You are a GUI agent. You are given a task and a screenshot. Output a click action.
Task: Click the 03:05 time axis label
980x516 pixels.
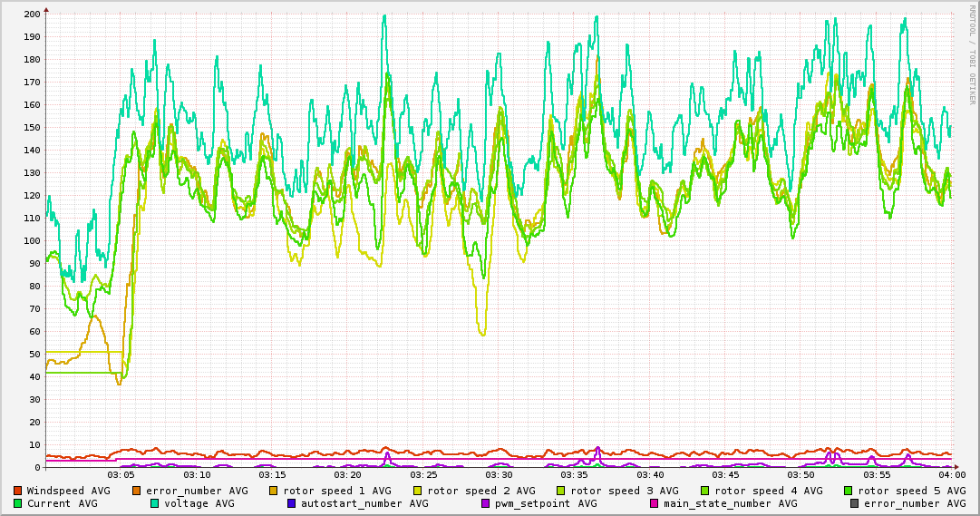[x=121, y=475]
